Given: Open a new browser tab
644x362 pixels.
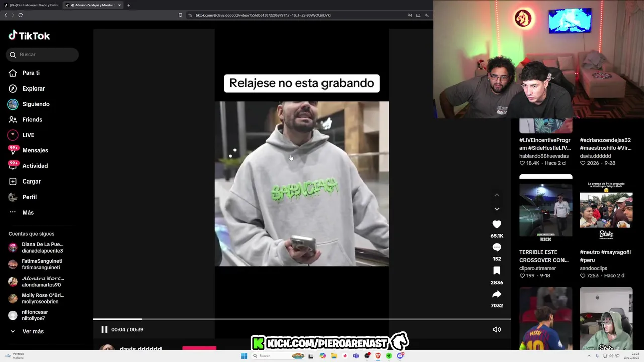Looking at the screenshot, I should click(129, 5).
